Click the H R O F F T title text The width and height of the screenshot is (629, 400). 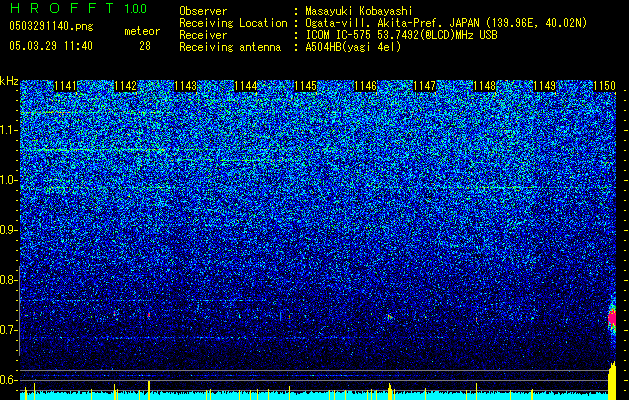point(61,8)
